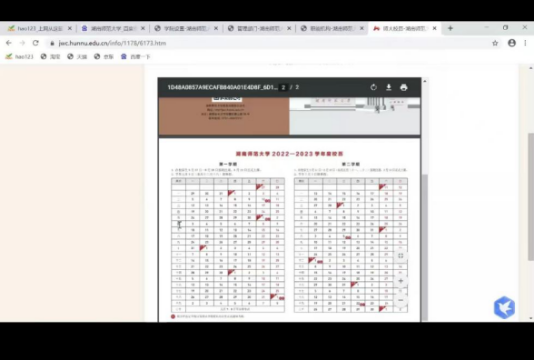Open the 百度一下 bookmark
Screen dimensions: 534x360
136,57
